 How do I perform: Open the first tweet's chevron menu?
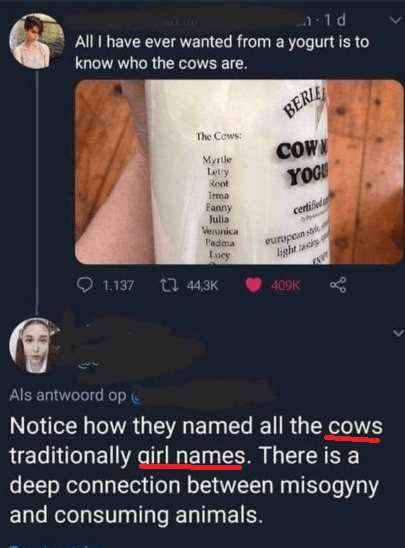tap(395, 21)
